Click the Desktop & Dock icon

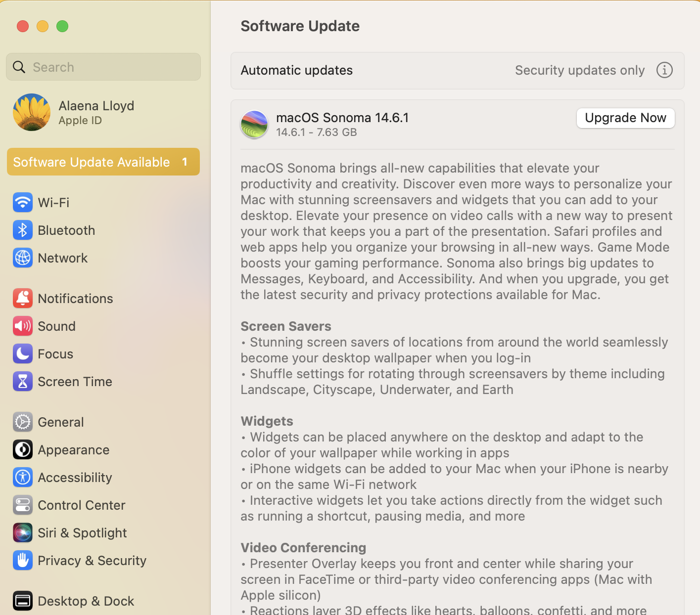tap(23, 601)
